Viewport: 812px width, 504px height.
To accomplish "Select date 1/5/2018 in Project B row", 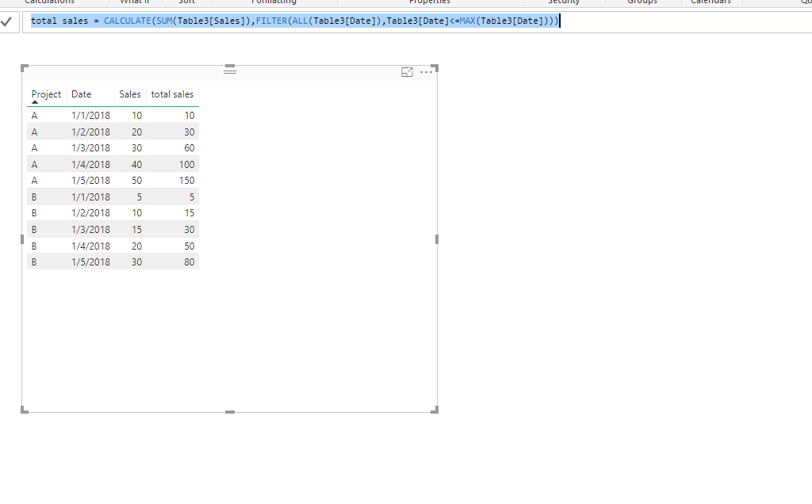I will coord(90,262).
